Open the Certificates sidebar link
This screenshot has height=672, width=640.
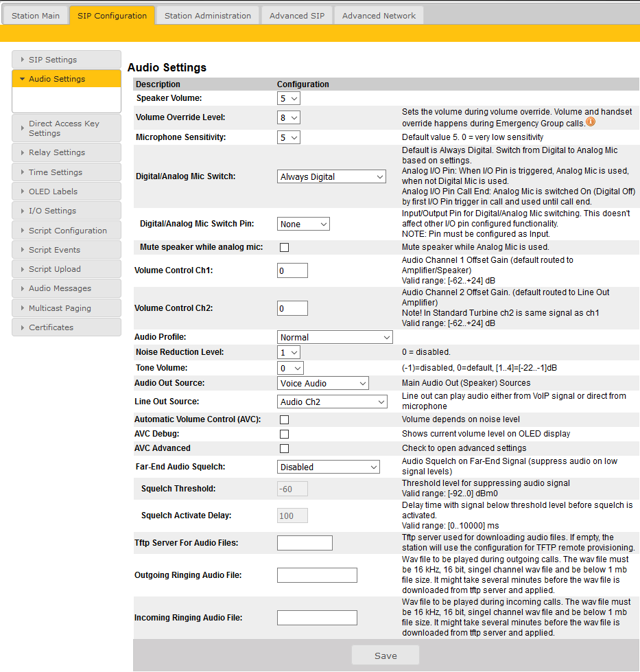[66, 327]
